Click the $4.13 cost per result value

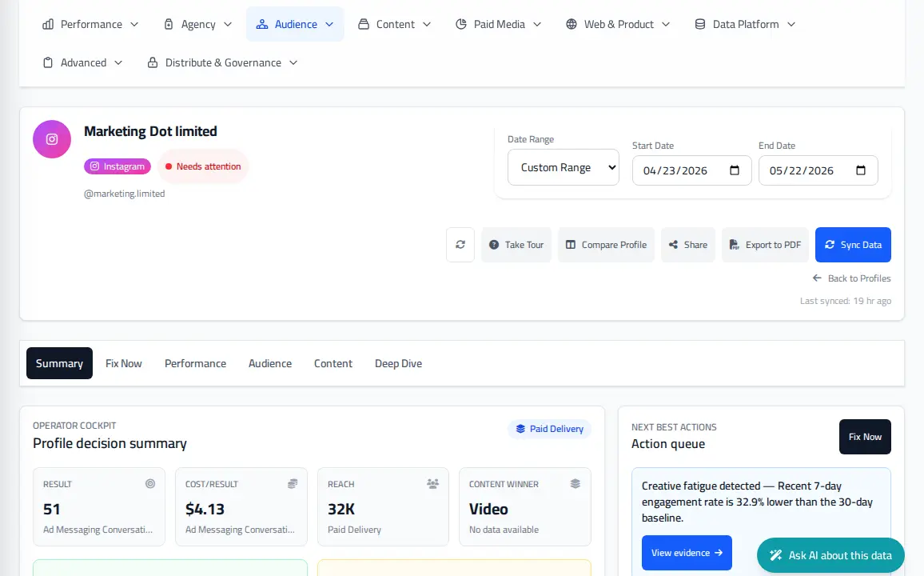pos(205,509)
